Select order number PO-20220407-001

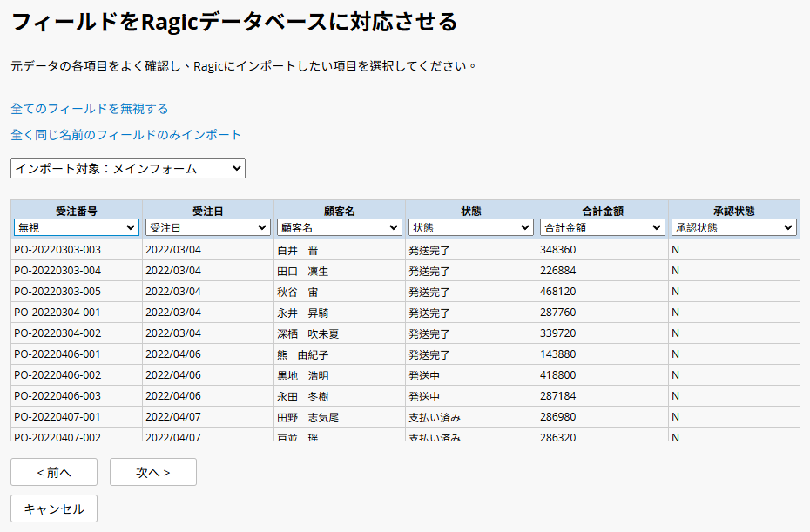[57, 417]
